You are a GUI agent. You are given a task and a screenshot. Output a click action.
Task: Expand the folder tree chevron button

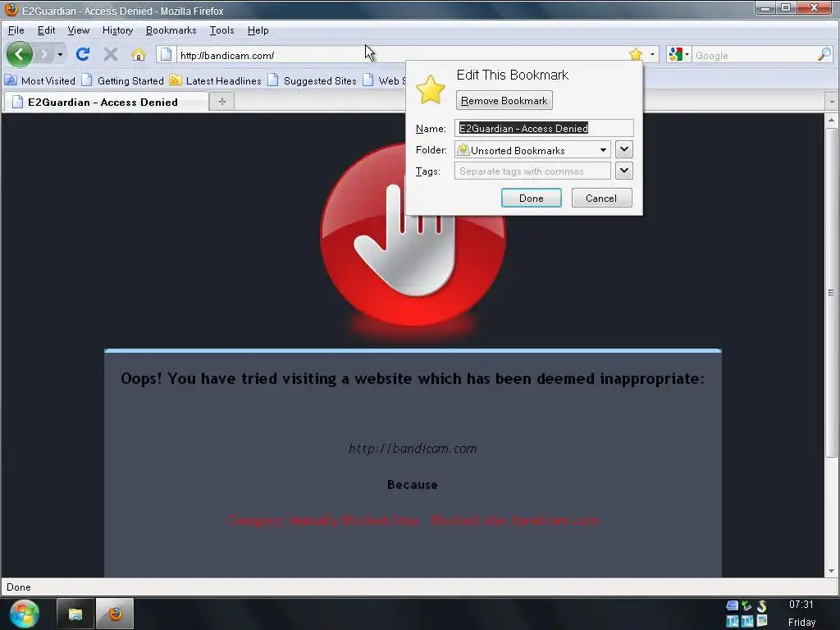pos(623,149)
